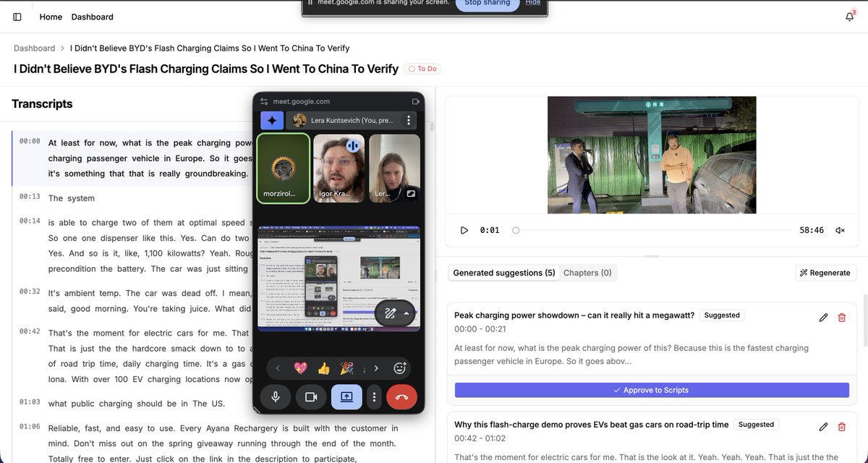Send the party popper reaction in Meet

pos(346,368)
